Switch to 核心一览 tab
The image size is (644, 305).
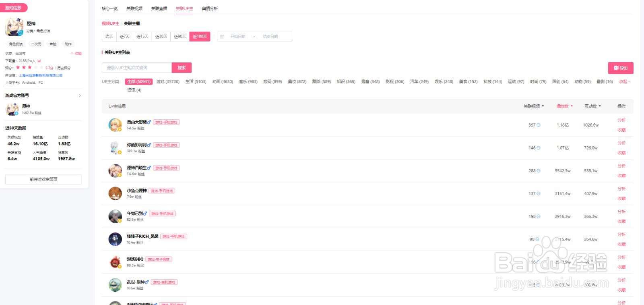point(109,8)
